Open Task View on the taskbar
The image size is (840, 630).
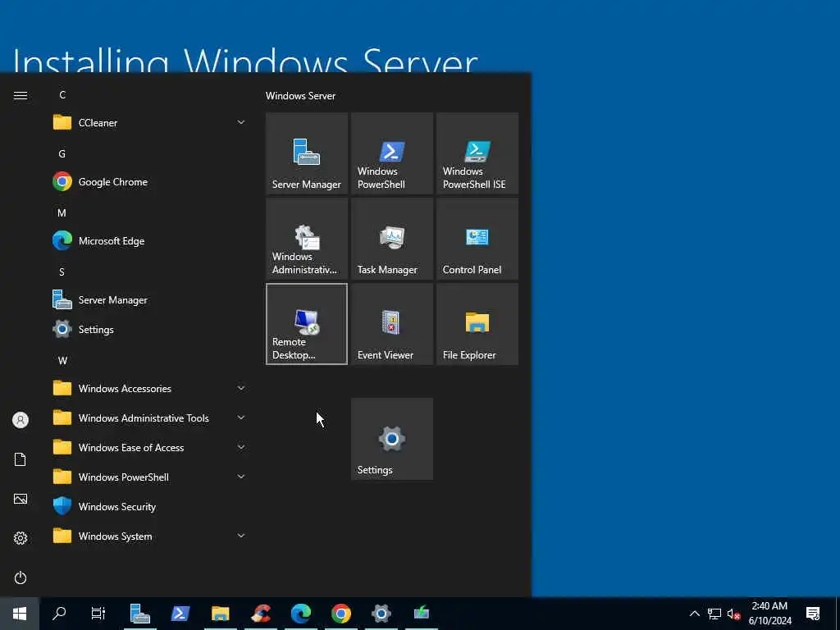coord(98,614)
